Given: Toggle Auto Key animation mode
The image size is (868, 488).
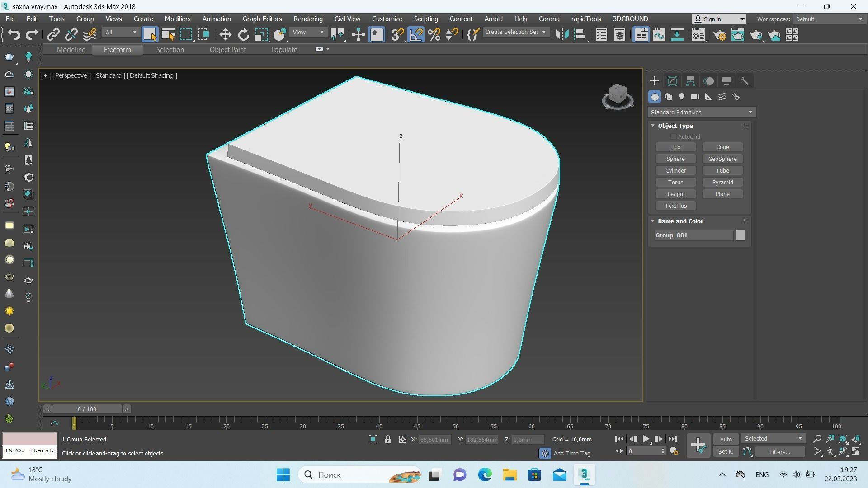Looking at the screenshot, I should 726,439.
